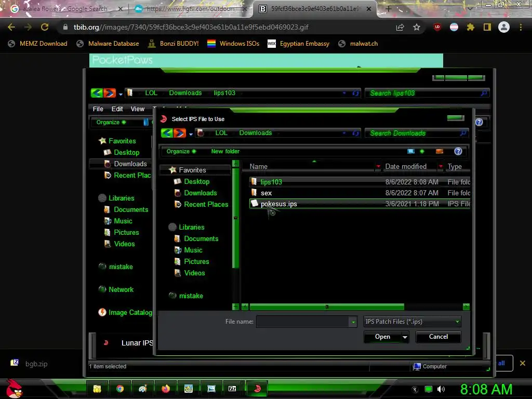
Task: Open Firefox from the taskbar
Action: (x=166, y=389)
